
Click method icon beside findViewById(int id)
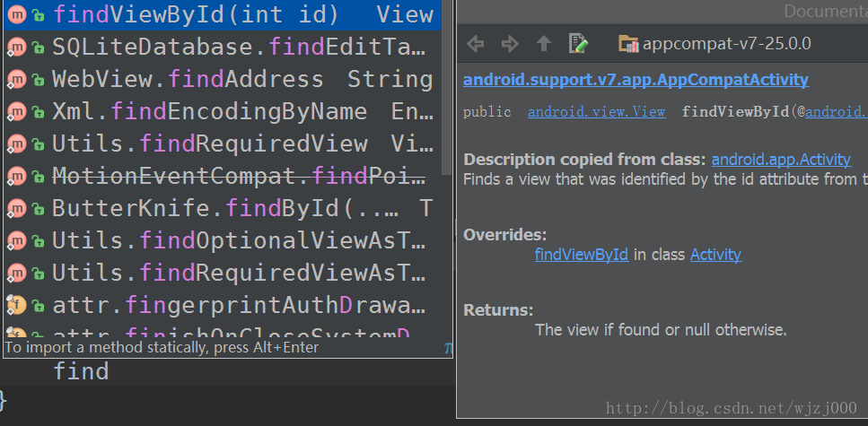17,15
